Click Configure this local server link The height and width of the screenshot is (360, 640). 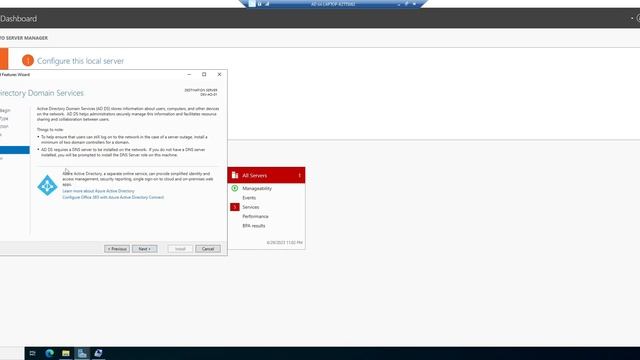click(x=80, y=61)
